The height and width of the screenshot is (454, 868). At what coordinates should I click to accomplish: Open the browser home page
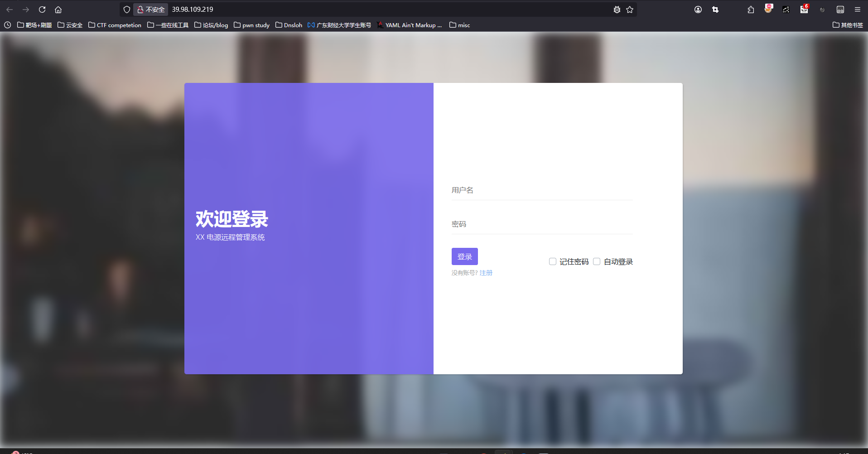point(58,10)
